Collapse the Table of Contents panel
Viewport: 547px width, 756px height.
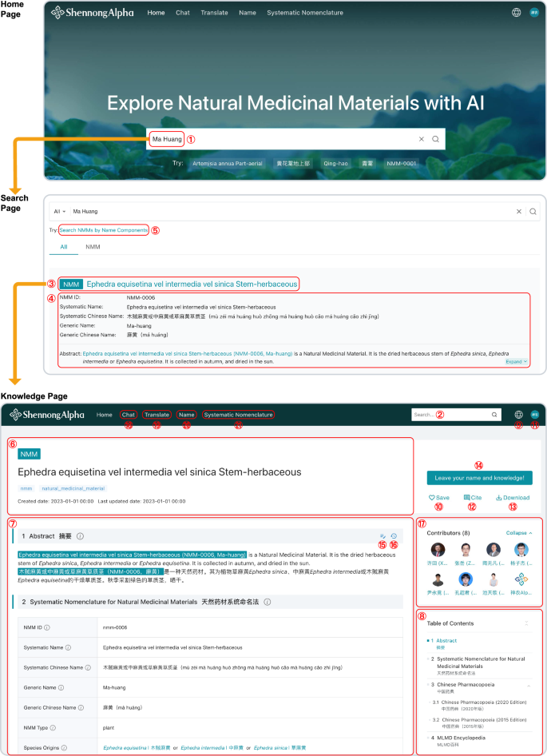coord(526,623)
